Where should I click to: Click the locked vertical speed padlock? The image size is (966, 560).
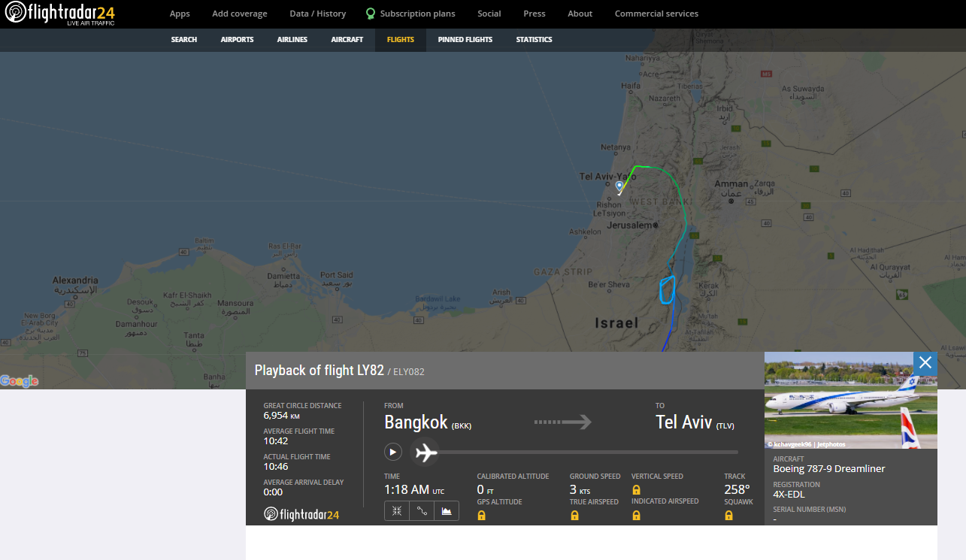point(637,489)
